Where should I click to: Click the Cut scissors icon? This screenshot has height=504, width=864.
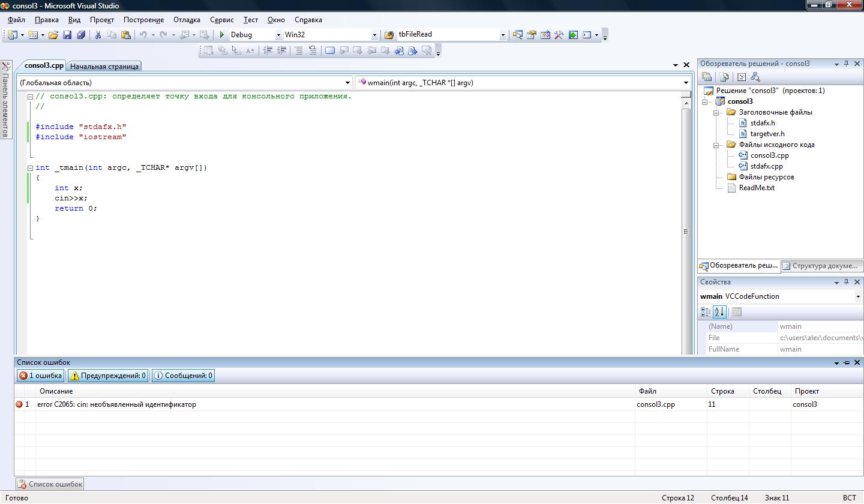pos(98,35)
